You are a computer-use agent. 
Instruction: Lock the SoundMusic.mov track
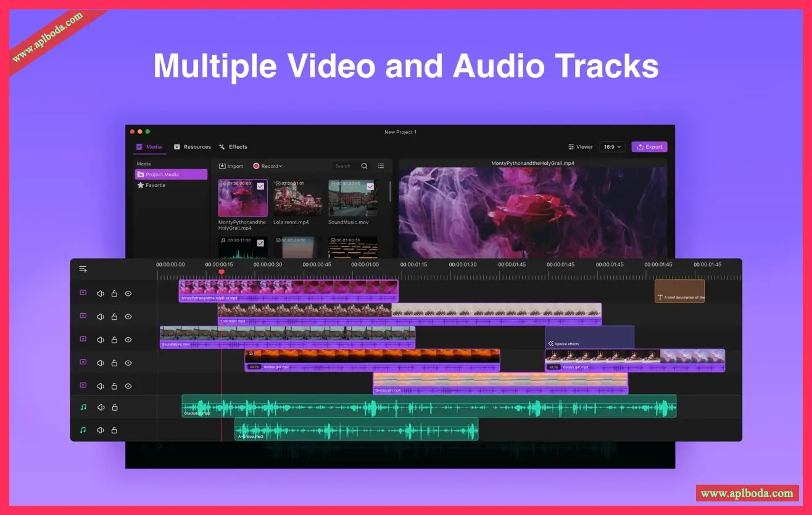(114, 340)
